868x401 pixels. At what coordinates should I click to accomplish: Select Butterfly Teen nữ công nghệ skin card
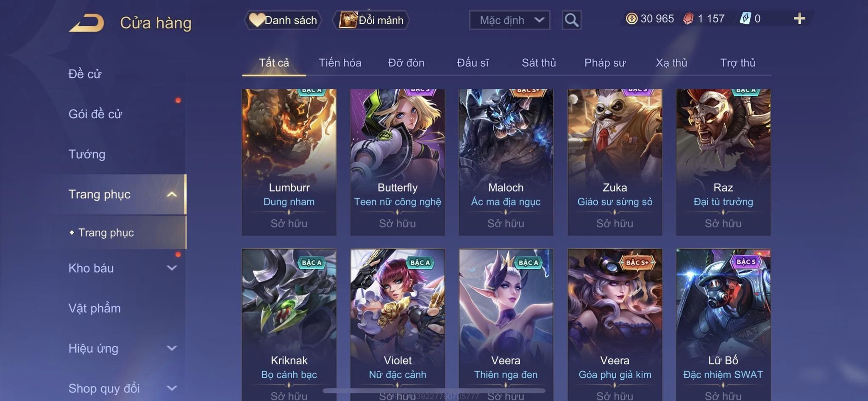[x=397, y=162]
